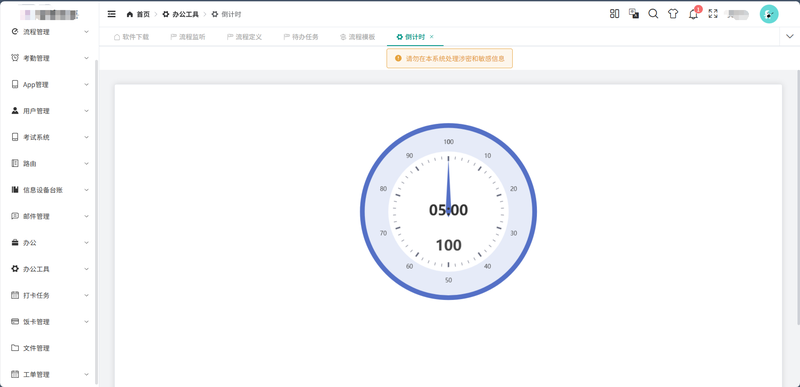Close the 倒计时 tab
This screenshot has height=387, width=800.
[432, 37]
